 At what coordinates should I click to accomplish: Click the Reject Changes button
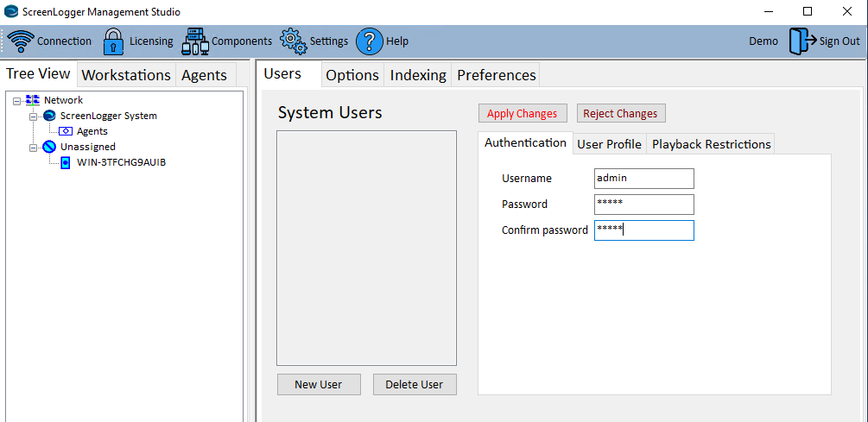click(x=620, y=113)
